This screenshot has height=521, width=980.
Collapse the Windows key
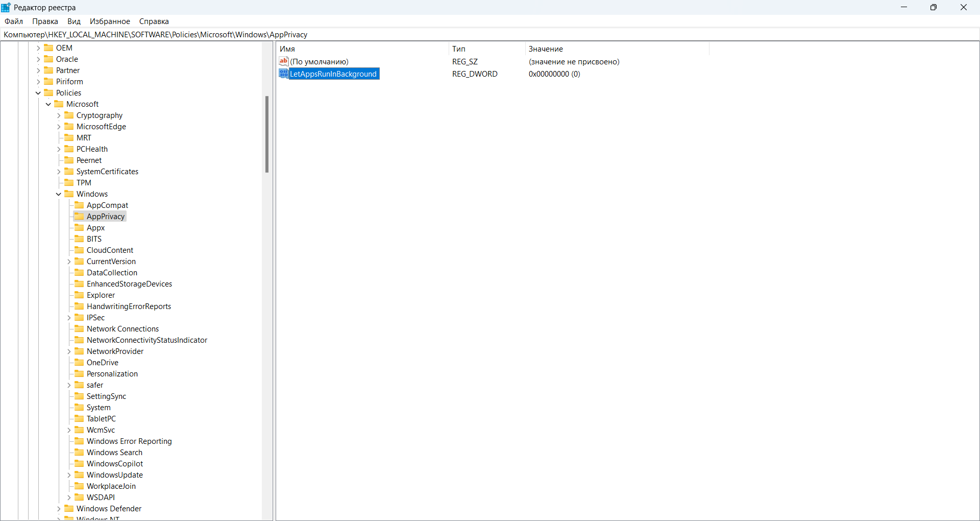(x=59, y=194)
